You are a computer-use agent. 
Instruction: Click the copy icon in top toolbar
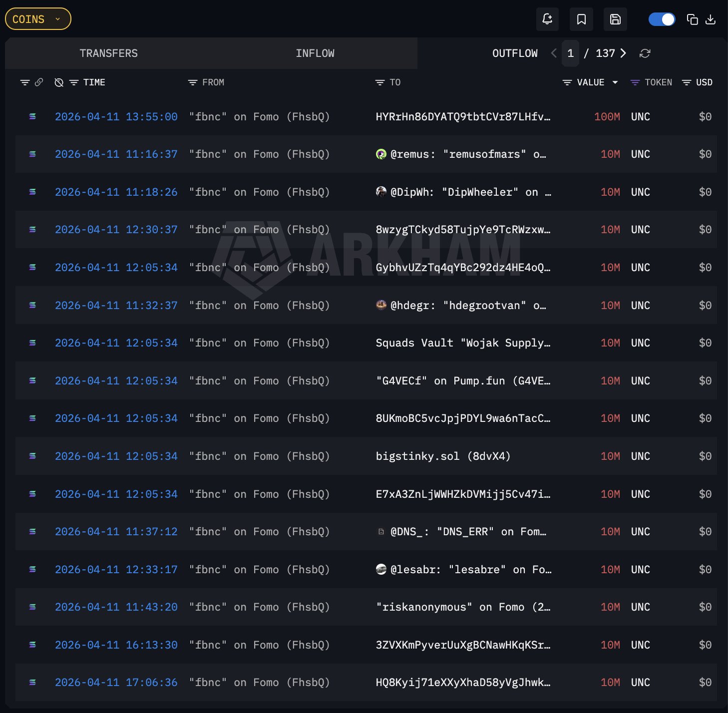point(692,19)
